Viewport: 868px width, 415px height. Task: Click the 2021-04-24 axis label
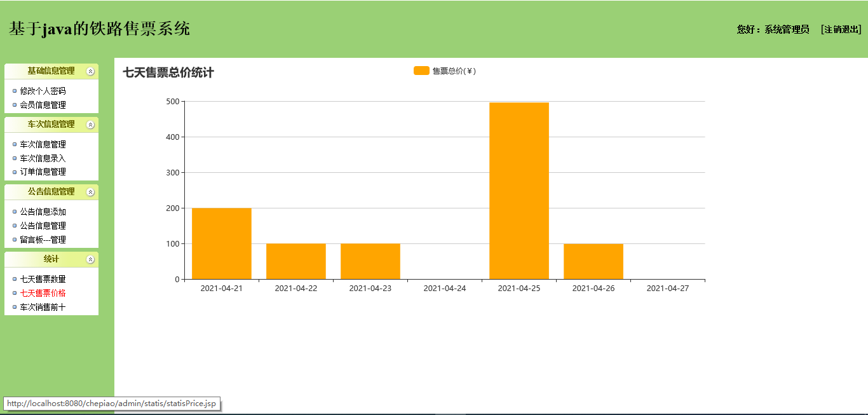click(444, 289)
